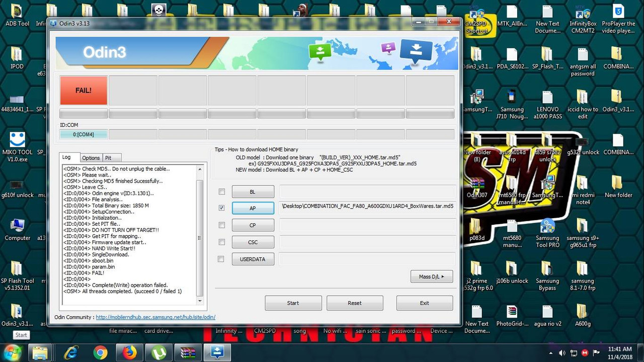644x362 pixels.
Task: Click the Reset button in Odin
Action: (355, 303)
